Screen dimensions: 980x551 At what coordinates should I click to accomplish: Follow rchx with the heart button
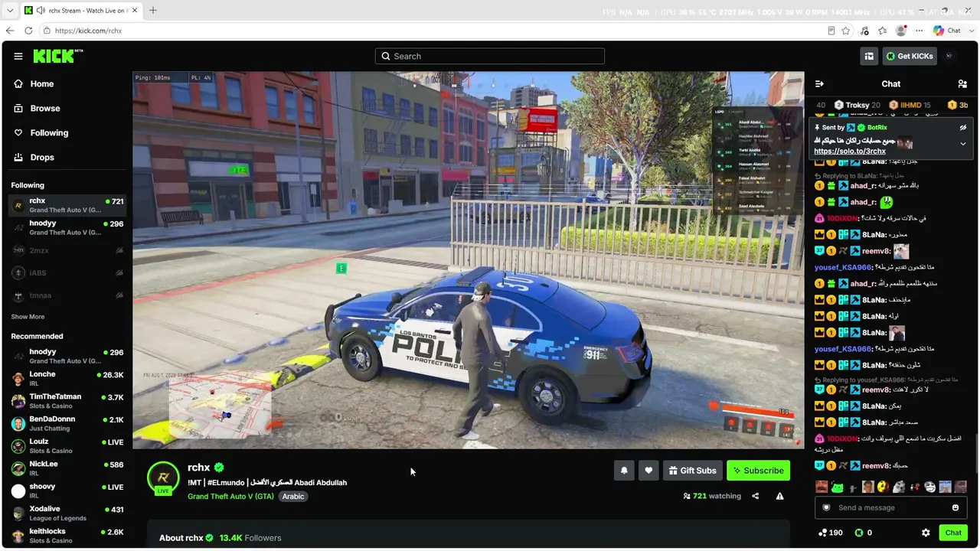click(x=648, y=471)
